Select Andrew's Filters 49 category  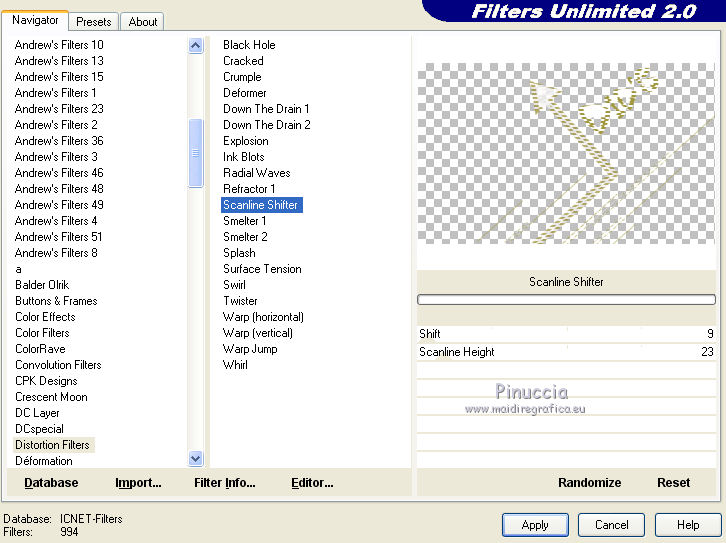[59, 205]
